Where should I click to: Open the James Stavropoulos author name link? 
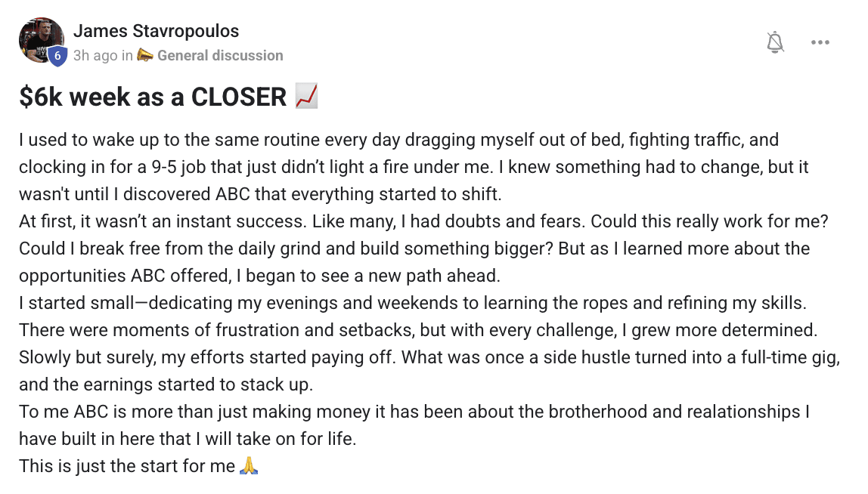pos(156,31)
